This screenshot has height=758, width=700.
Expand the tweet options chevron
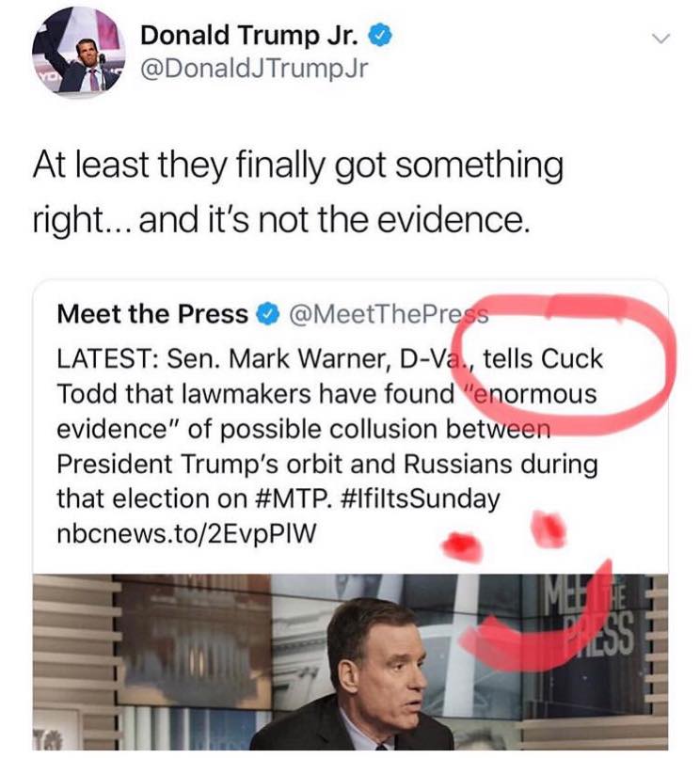(x=660, y=39)
